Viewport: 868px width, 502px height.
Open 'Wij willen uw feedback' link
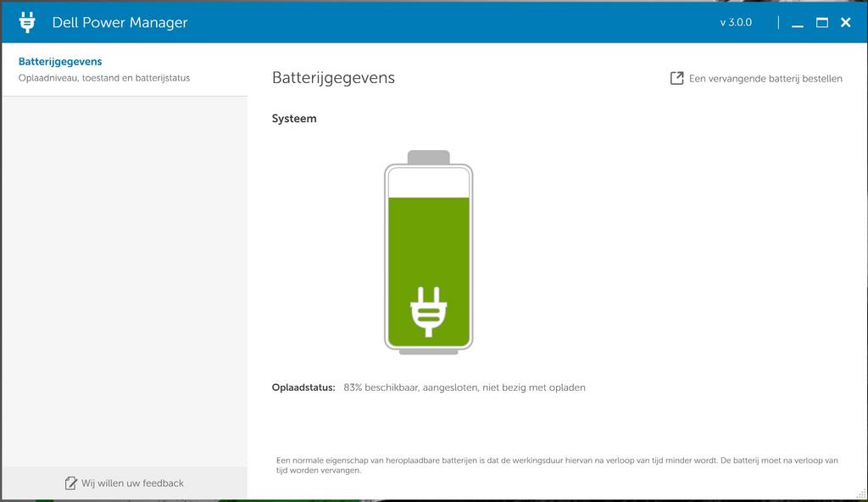click(x=132, y=483)
